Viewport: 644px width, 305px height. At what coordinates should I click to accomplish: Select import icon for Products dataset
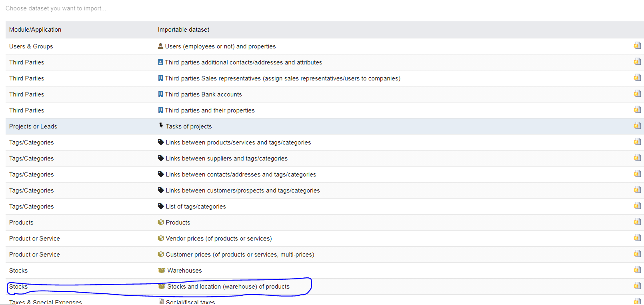(637, 222)
